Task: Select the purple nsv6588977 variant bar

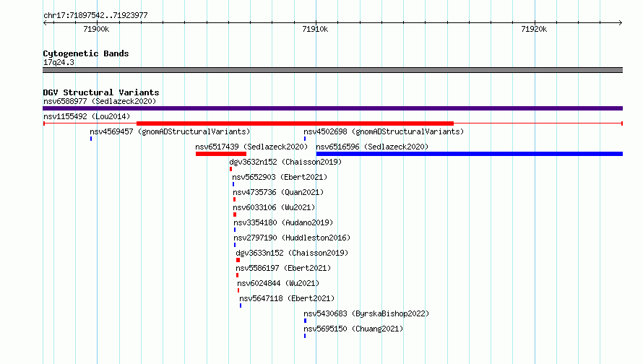Action: [x=332, y=108]
